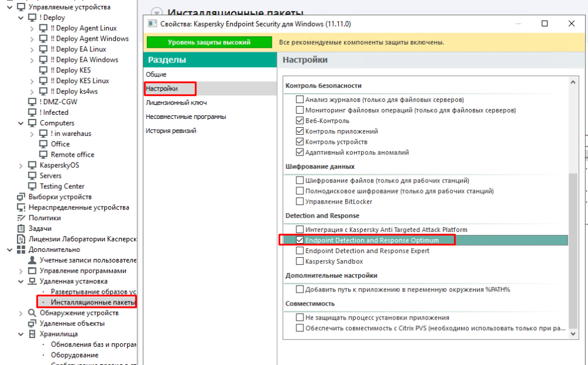Screen dimensions: 588x365
Task: Click the monitor icon beside '!! Deploy Agent Windows'
Action: click(x=44, y=39)
